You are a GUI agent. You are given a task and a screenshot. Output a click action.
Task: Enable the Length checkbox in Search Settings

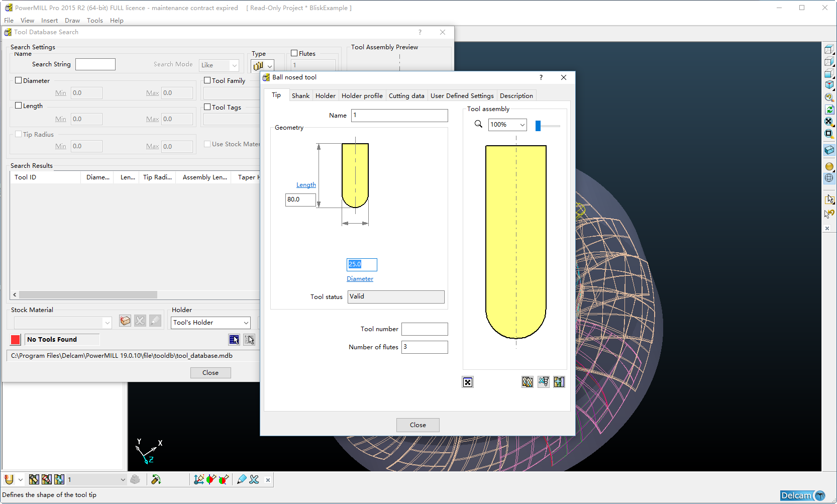tap(19, 106)
